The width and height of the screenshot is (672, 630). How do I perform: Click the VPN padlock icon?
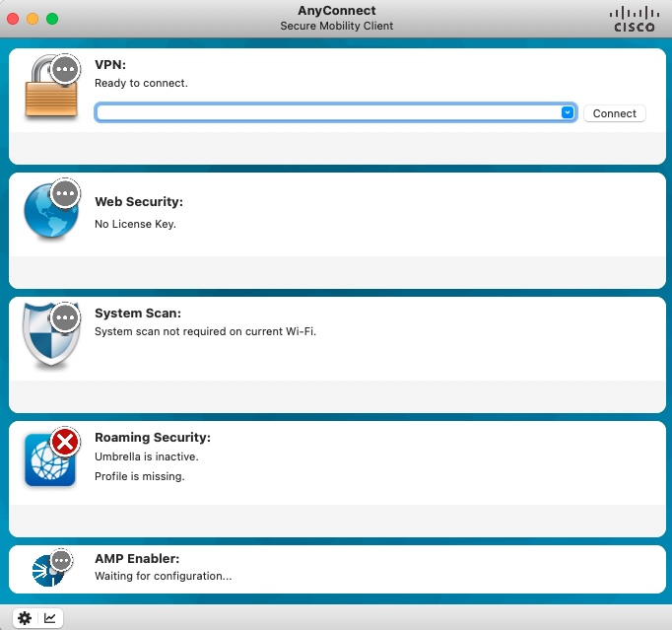point(51,87)
